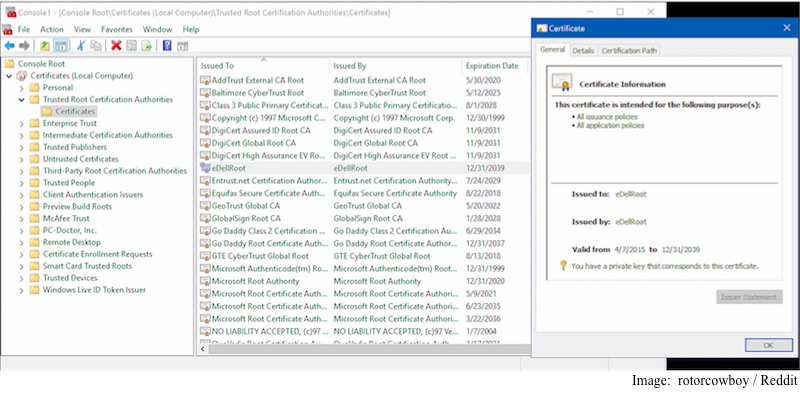Export list using the green-arrow toolbar icon

(x=146, y=46)
